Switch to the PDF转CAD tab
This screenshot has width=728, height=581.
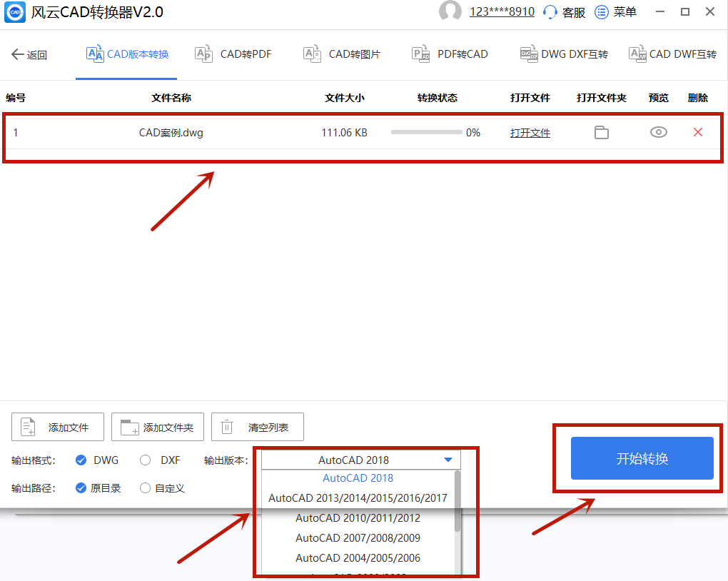(450, 54)
